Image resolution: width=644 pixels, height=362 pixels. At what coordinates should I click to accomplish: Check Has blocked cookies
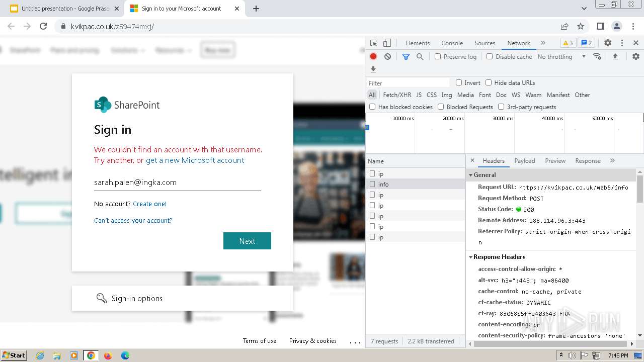372,107
